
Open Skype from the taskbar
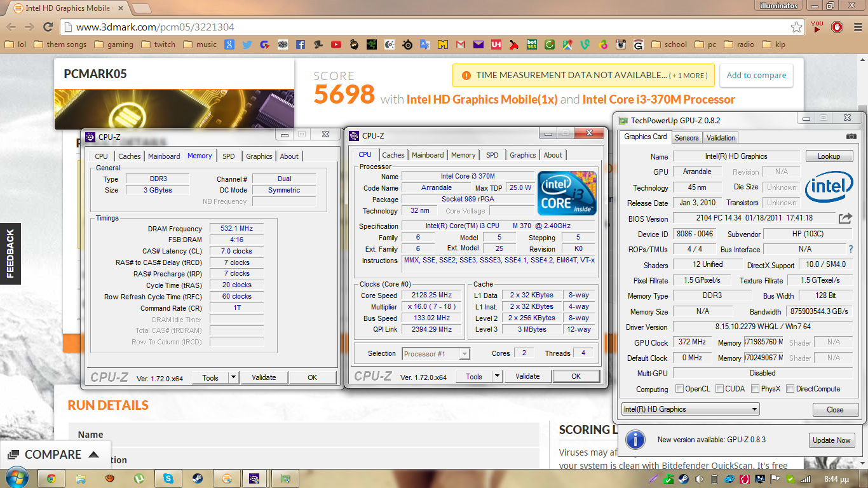click(x=168, y=478)
